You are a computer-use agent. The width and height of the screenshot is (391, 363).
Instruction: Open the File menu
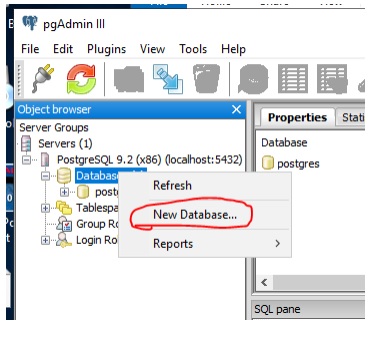click(x=30, y=49)
